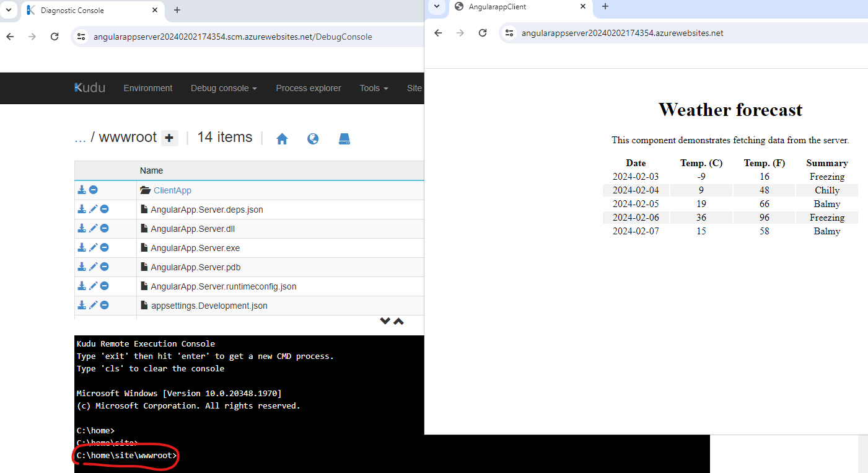Delete appsettings.Development.json
The height and width of the screenshot is (473, 868).
point(105,305)
